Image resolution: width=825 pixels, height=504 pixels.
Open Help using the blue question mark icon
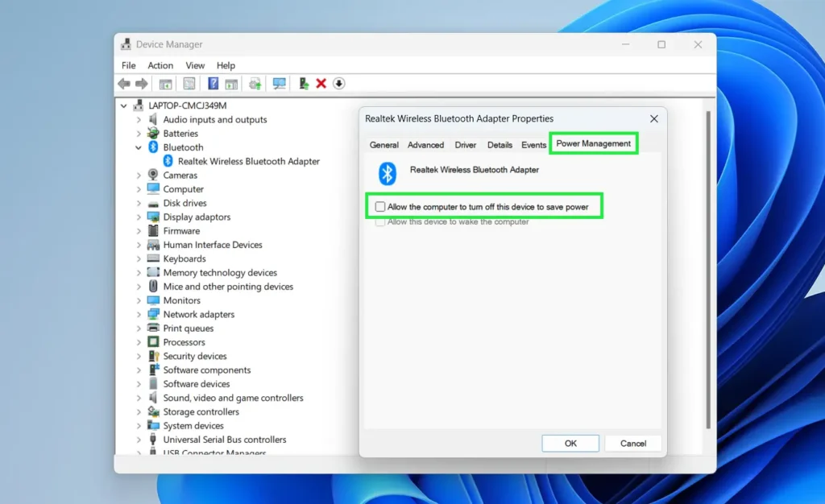point(213,83)
